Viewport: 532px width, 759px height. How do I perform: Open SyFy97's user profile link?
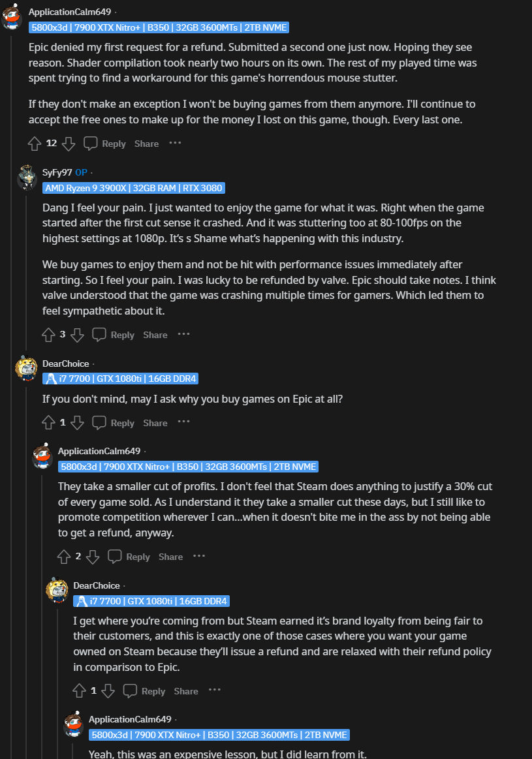pos(57,172)
